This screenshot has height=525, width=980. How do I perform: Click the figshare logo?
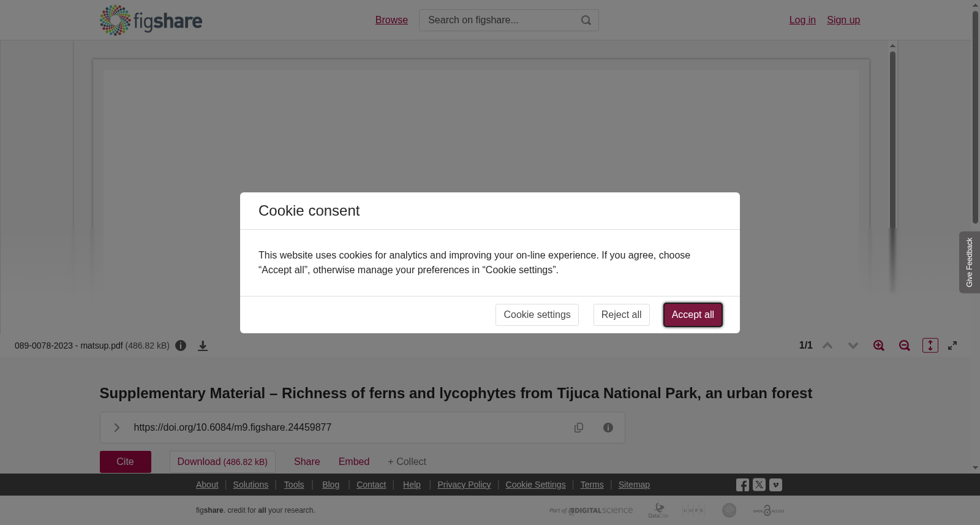tap(151, 20)
